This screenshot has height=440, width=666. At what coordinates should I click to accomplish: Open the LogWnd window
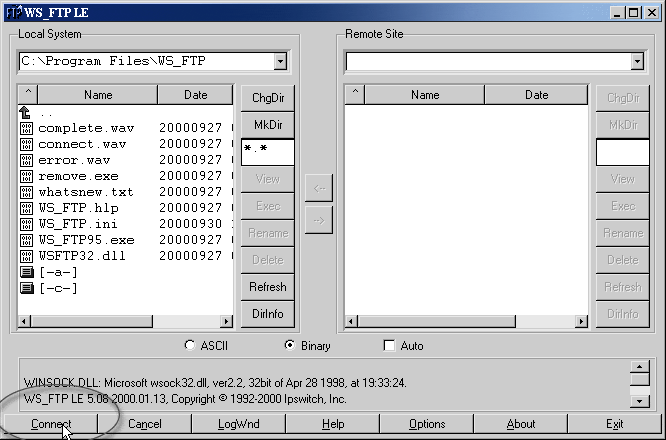point(239,424)
